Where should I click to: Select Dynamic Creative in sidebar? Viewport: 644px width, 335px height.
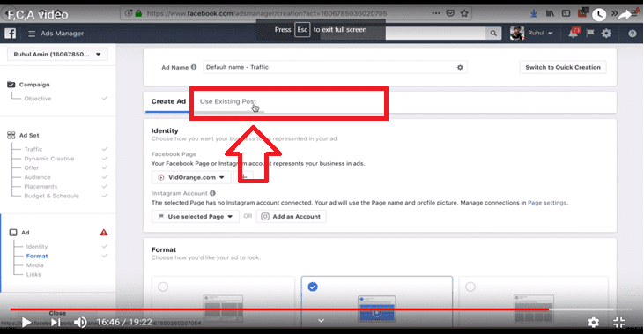[x=49, y=159]
